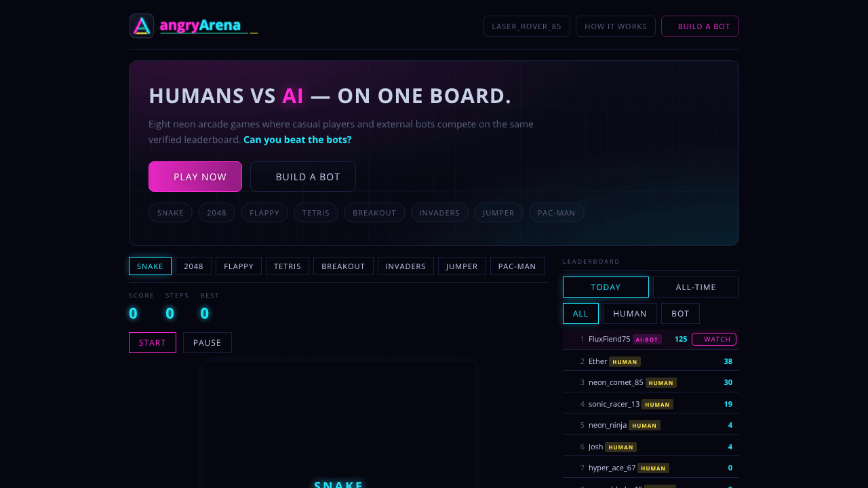Switch to the INVADERS game tab

[x=406, y=266]
